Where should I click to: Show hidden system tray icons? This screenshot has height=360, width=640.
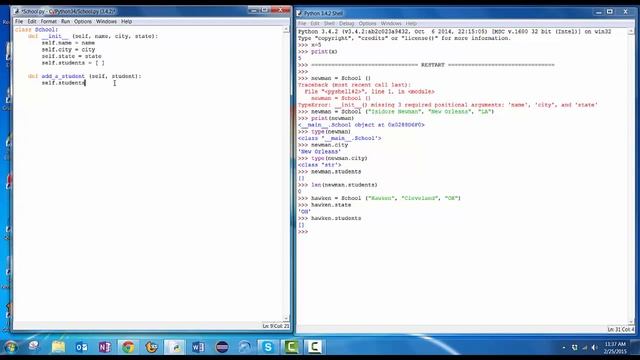(x=564, y=347)
